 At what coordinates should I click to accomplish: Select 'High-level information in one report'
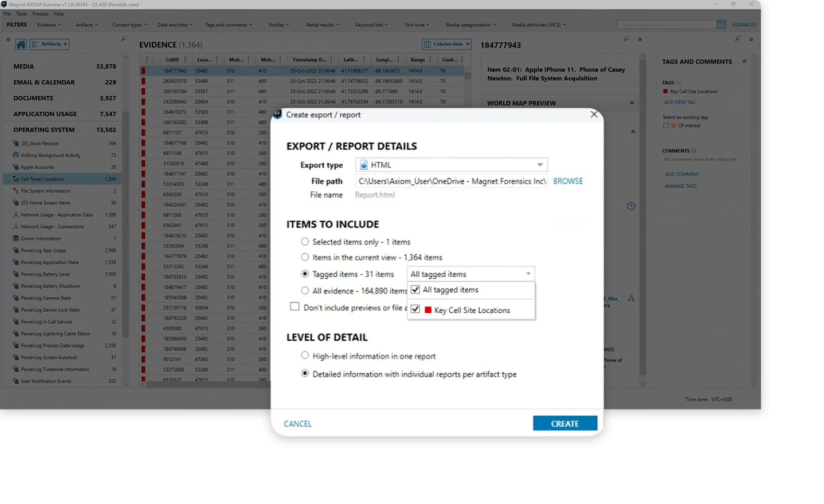click(x=305, y=356)
